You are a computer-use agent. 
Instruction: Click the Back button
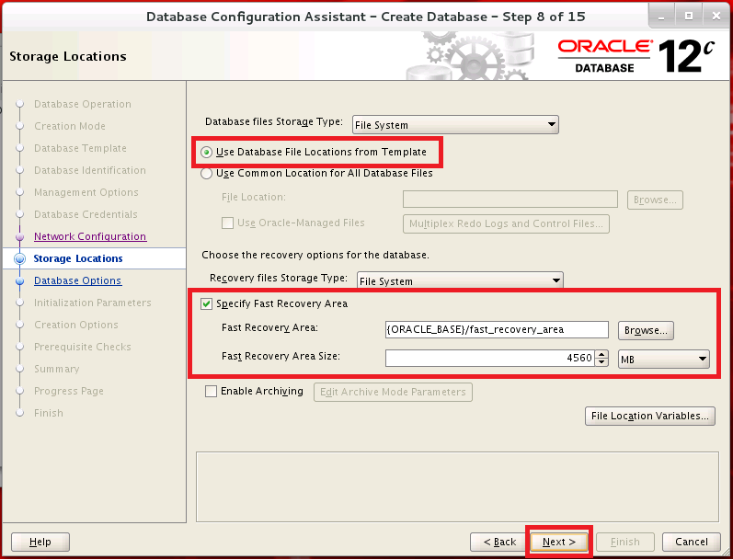[499, 542]
